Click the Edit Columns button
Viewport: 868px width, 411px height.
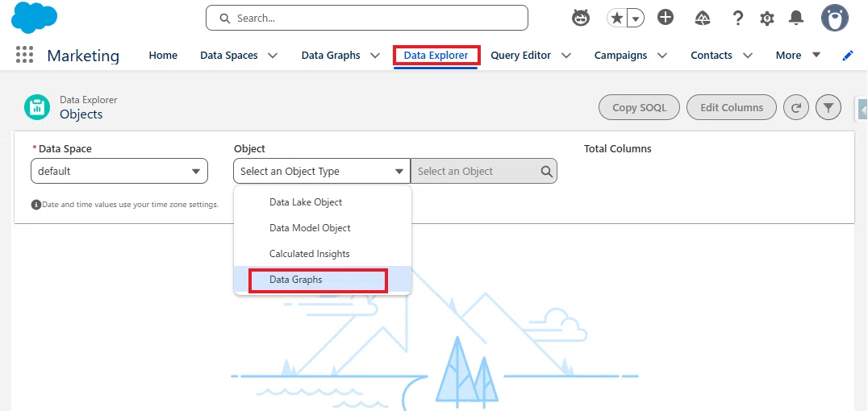point(732,107)
